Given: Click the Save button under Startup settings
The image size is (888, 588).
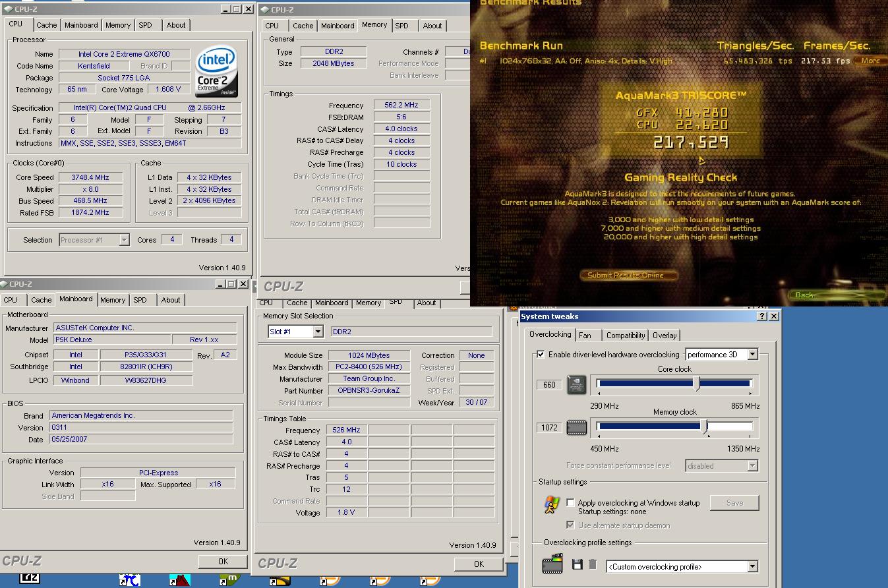Looking at the screenshot, I should (734, 503).
